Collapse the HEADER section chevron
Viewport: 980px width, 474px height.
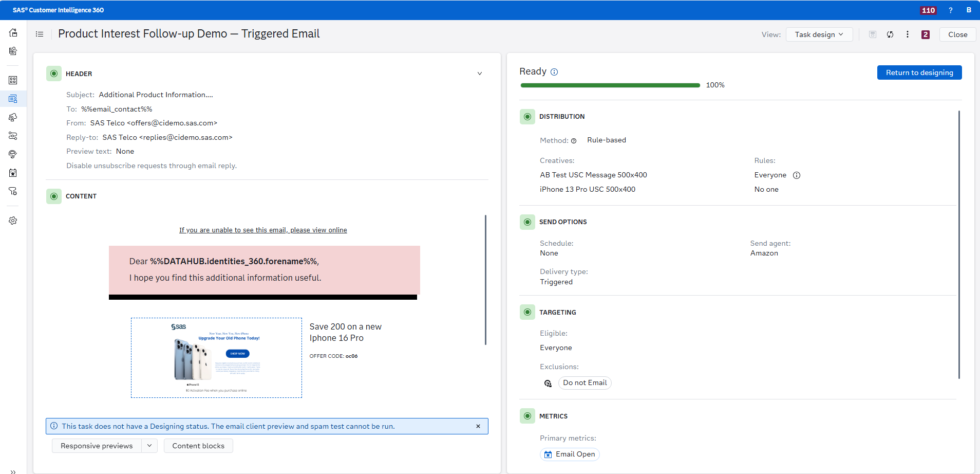[480, 74]
